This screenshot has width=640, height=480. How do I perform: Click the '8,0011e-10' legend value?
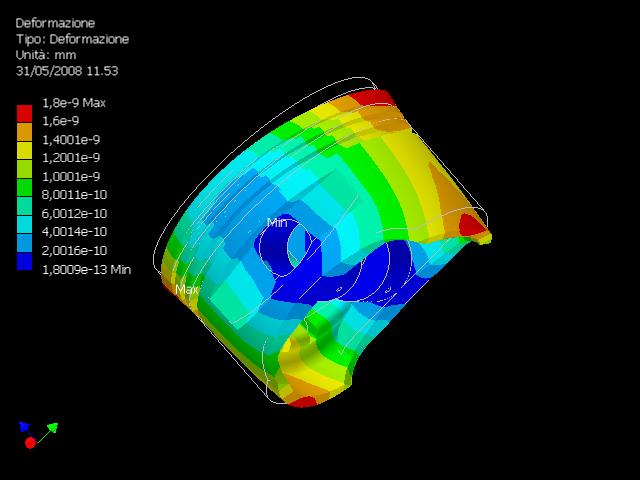(x=74, y=195)
